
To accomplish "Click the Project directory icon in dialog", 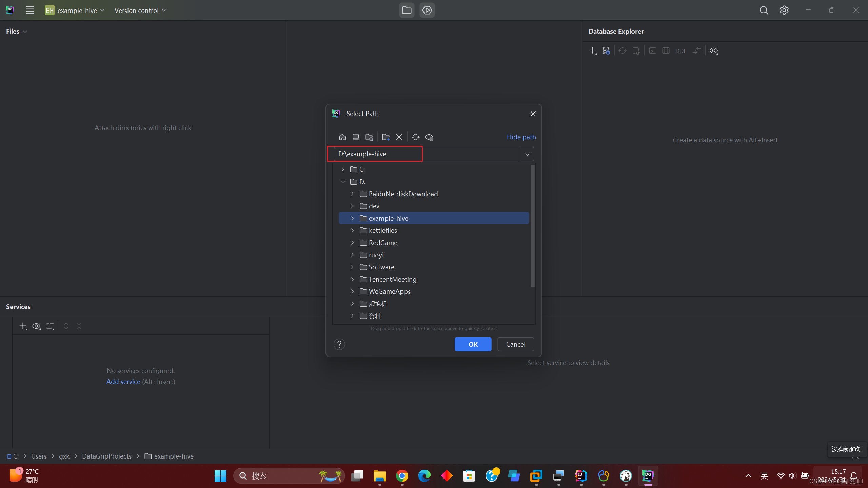I will click(x=369, y=137).
